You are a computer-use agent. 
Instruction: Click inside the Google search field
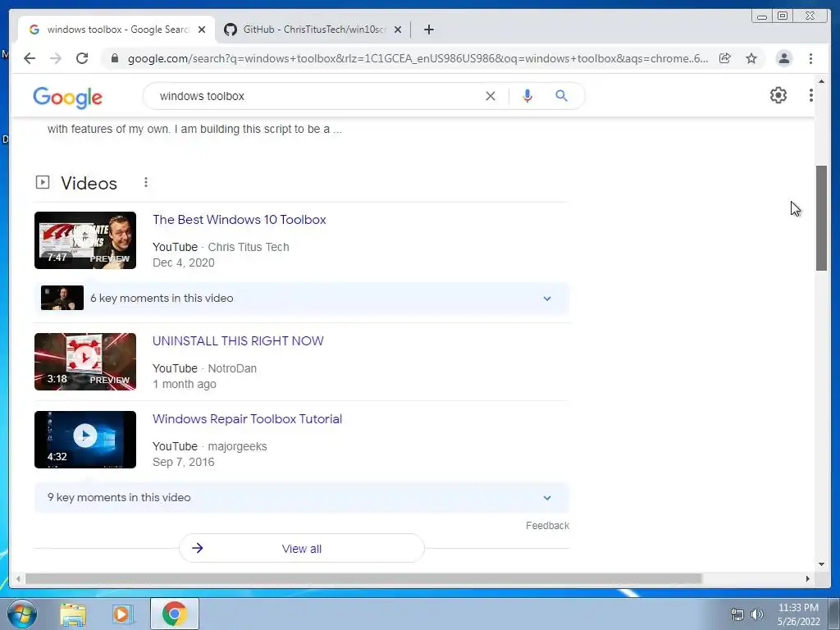point(316,96)
